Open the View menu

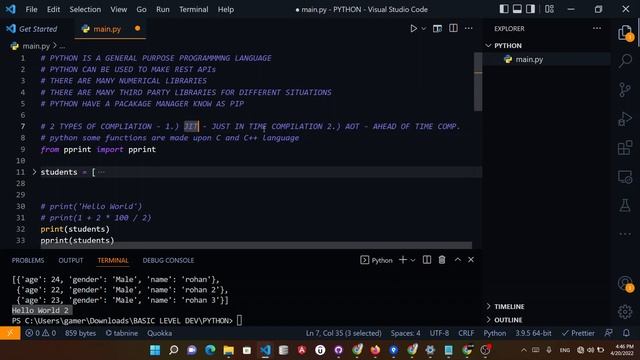pos(118,9)
